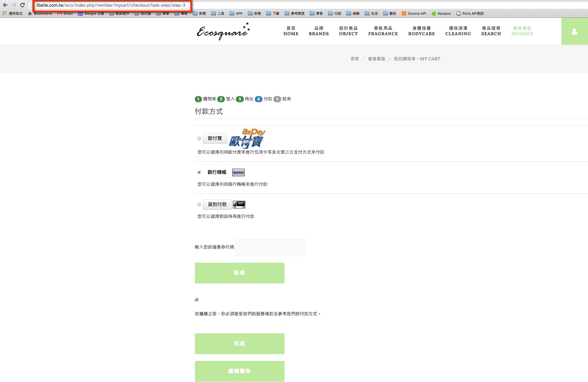588x382 pixels.
Task: Toggle the terms of service agreement checkbox
Action: (x=197, y=300)
